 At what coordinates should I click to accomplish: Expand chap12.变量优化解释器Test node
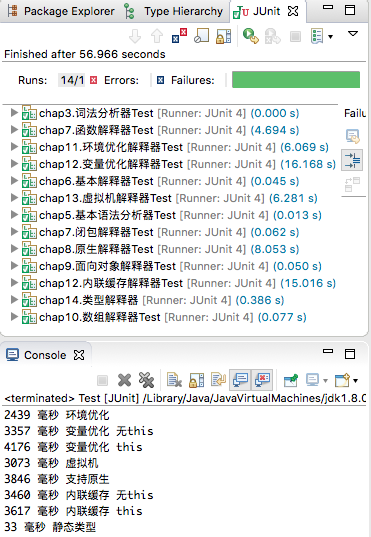tap(14, 164)
